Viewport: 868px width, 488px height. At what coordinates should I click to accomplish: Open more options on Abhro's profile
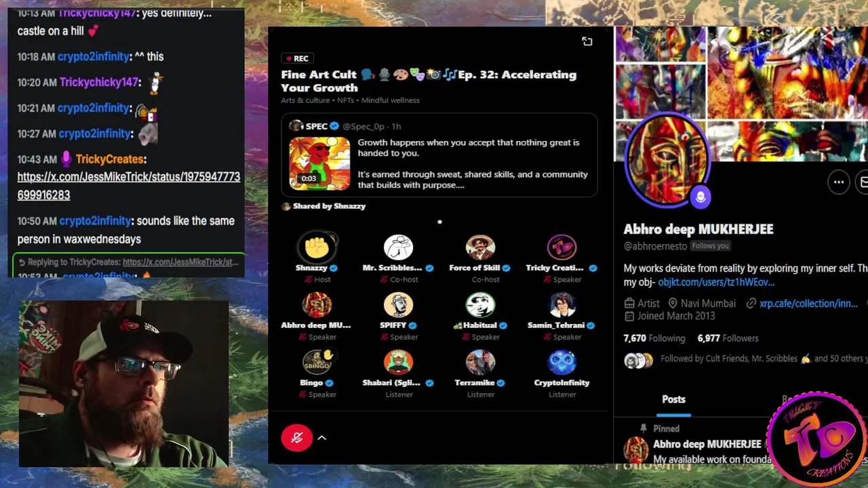click(x=839, y=182)
